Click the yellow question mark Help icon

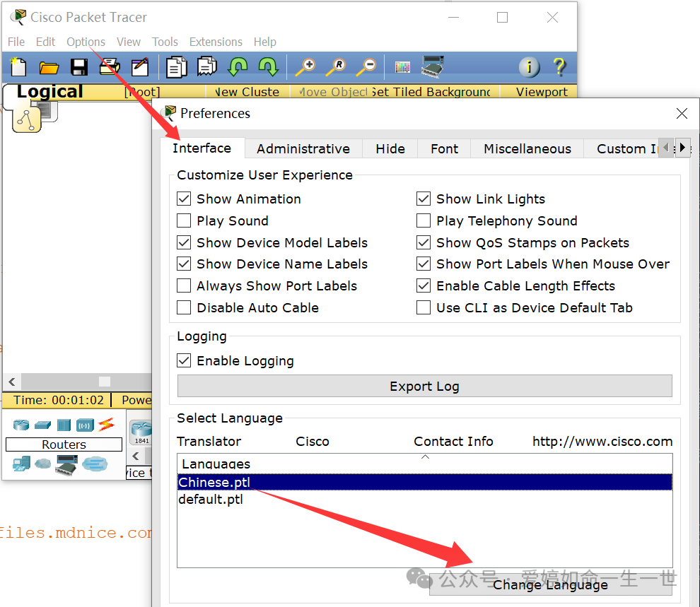[559, 67]
